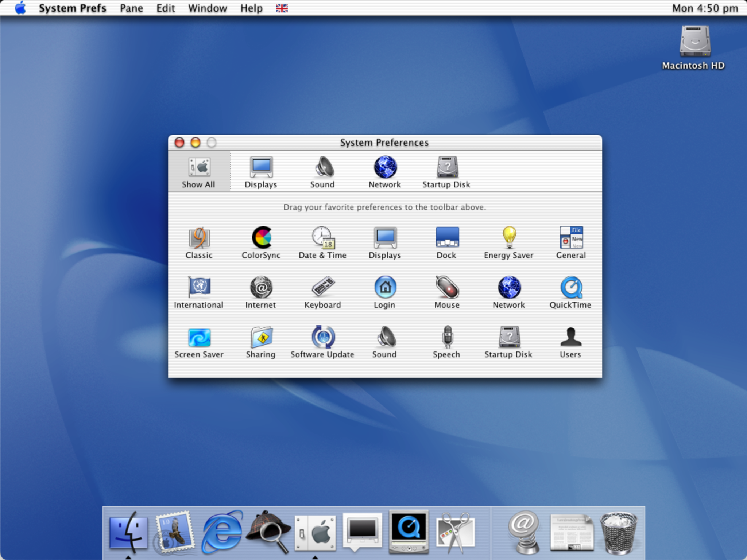Open the Dock preference pane
Screen dimensions: 747x560
[x=447, y=243]
